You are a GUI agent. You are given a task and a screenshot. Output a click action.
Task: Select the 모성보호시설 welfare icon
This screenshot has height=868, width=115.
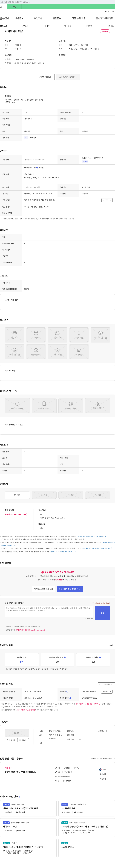(57, 352)
